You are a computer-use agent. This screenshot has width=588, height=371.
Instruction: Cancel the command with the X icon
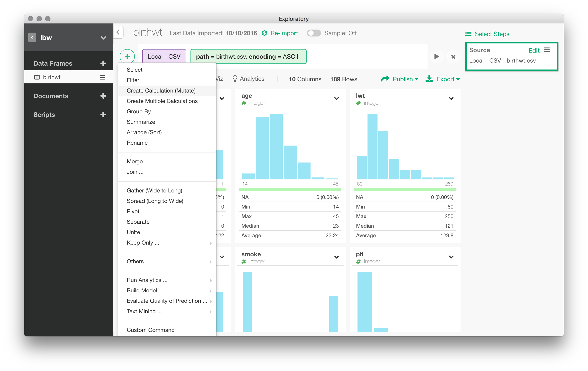tap(453, 57)
